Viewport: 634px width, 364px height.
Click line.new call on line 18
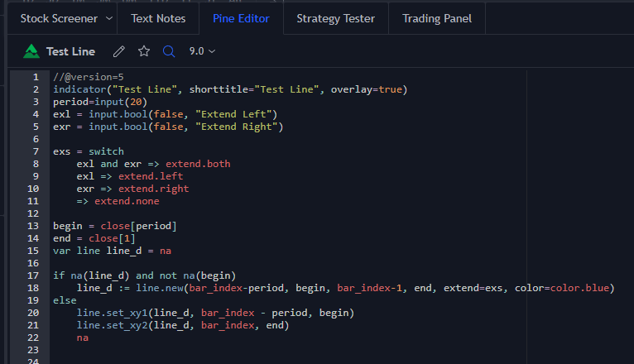159,288
